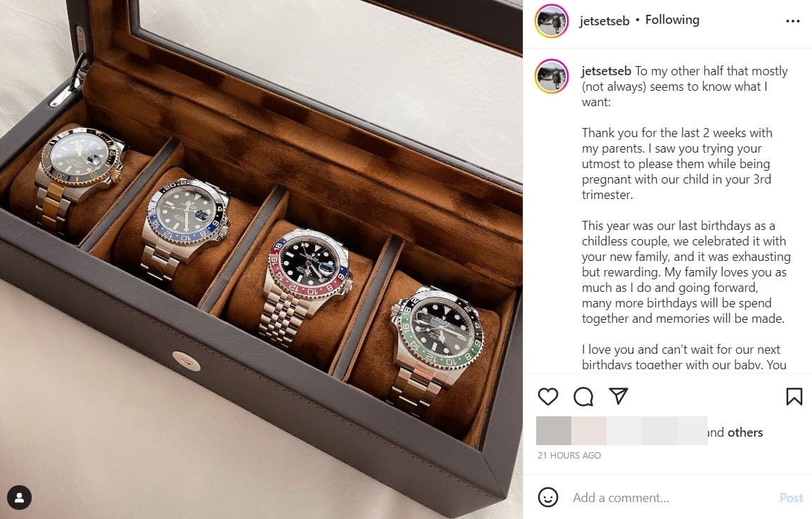Like the post with the heart icon
The width and height of the screenshot is (812, 519).
[x=548, y=397]
